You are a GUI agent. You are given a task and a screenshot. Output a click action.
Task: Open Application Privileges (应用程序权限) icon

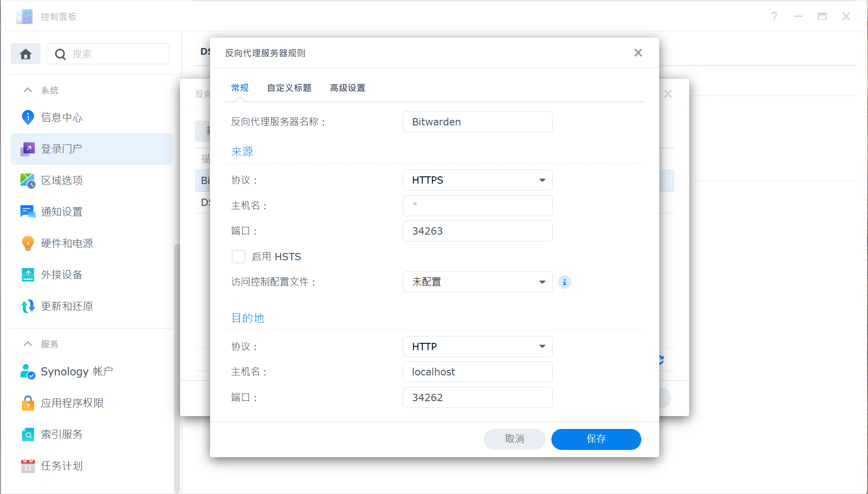coord(28,403)
